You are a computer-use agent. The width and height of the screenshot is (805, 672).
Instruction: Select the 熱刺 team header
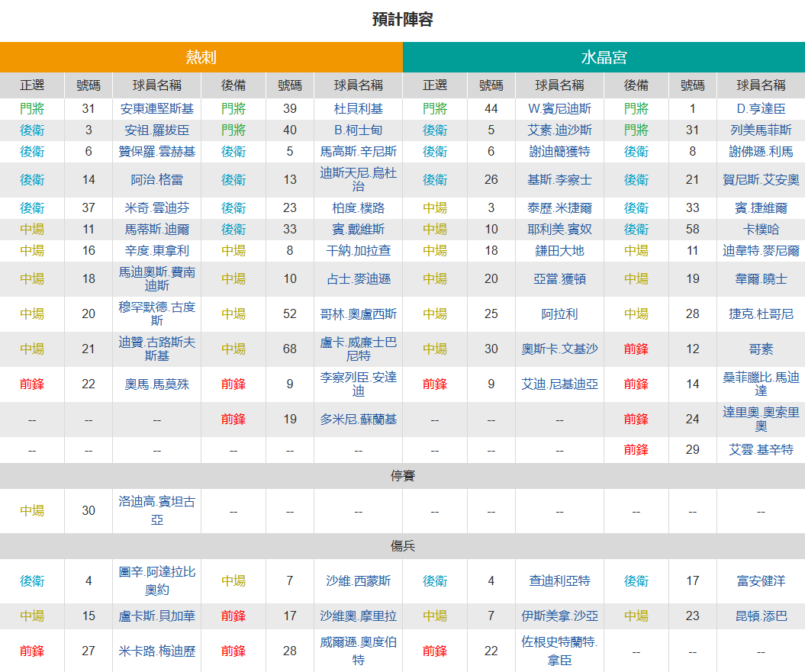[201, 57]
